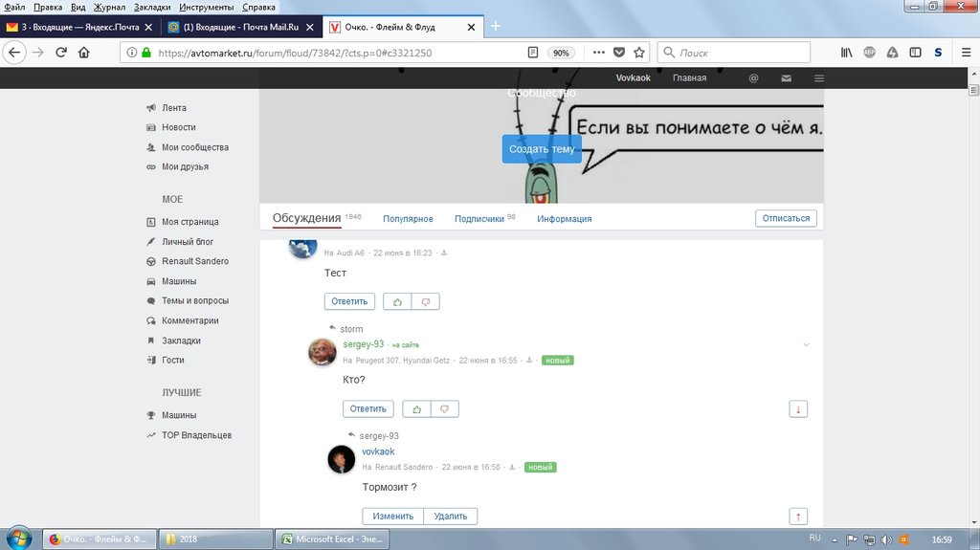Open the Инструменты menu
The width and height of the screenshot is (980, 550).
pyautogui.click(x=207, y=7)
